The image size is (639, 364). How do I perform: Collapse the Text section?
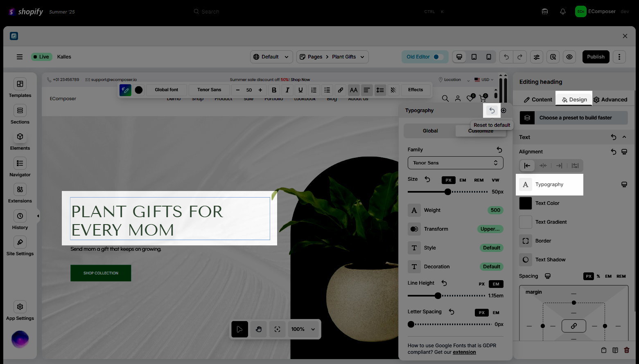pos(624,137)
